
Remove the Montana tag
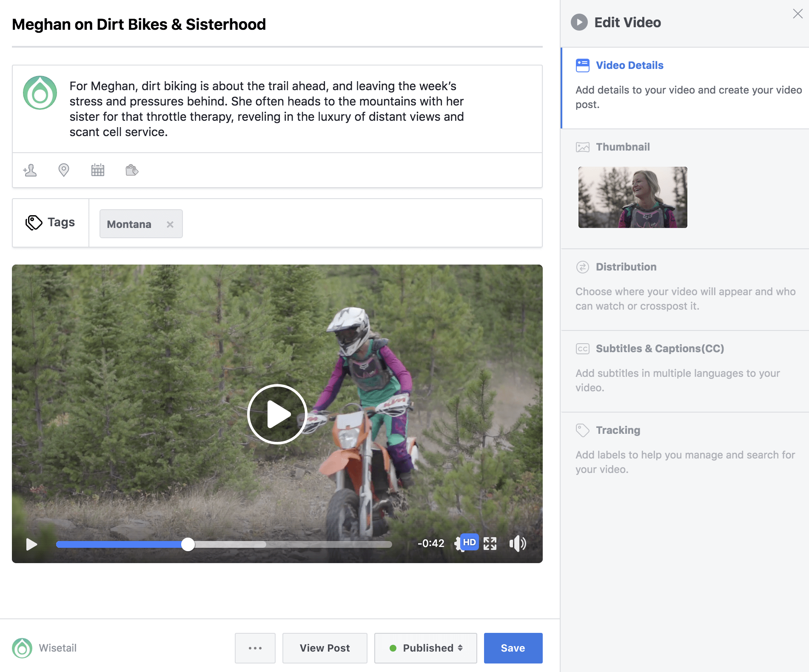pyautogui.click(x=170, y=224)
